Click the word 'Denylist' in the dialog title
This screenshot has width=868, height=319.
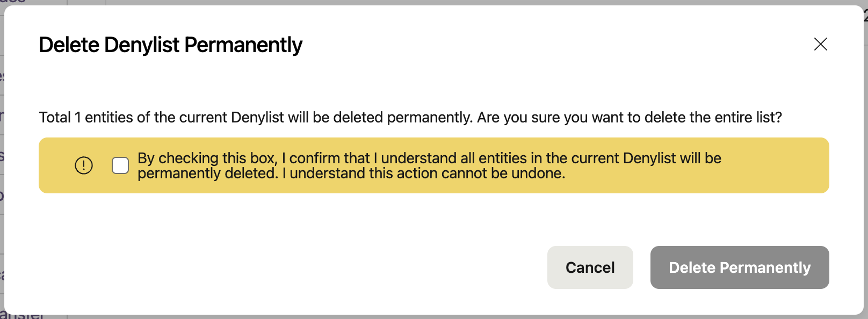tap(142, 45)
